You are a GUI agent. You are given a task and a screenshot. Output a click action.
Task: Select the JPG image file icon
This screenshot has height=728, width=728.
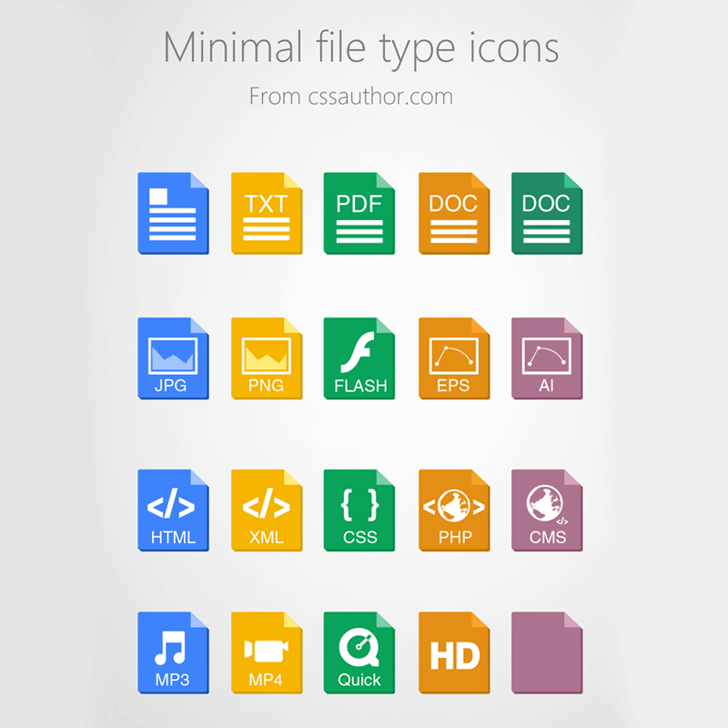(x=173, y=361)
